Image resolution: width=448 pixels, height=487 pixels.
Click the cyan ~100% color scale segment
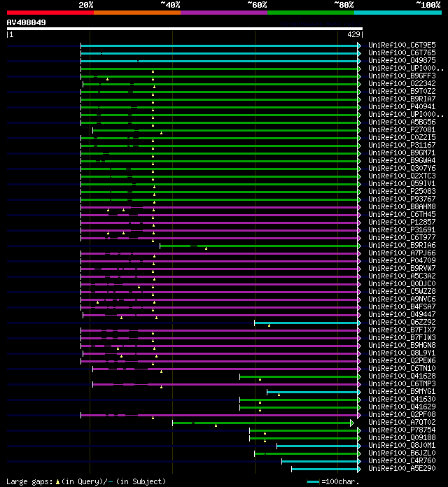(x=398, y=13)
